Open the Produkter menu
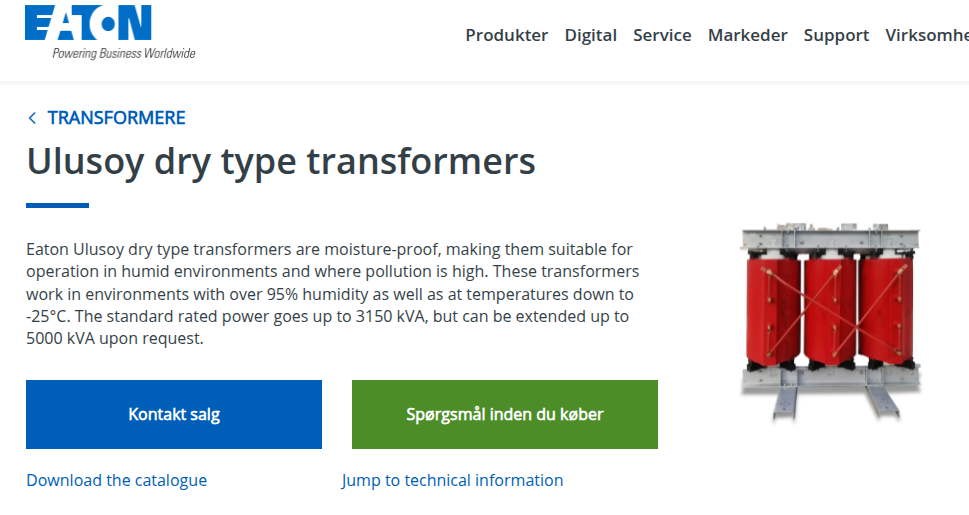Viewport: 969px width, 515px height. pos(506,35)
